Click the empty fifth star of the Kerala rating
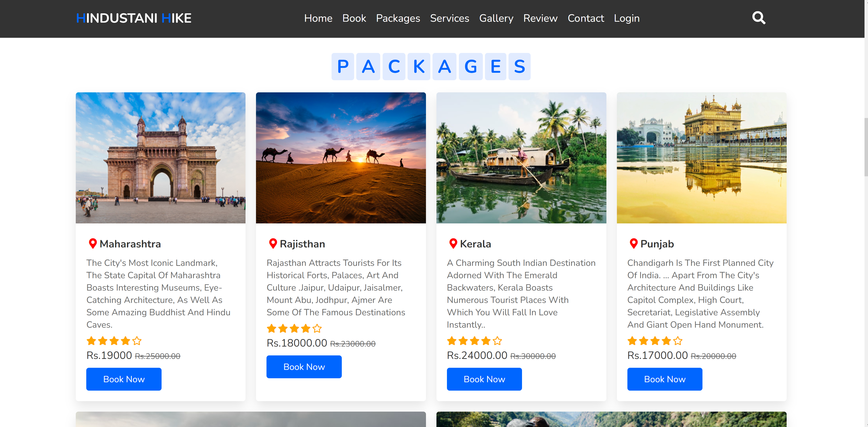This screenshot has width=868, height=427. coord(497,341)
